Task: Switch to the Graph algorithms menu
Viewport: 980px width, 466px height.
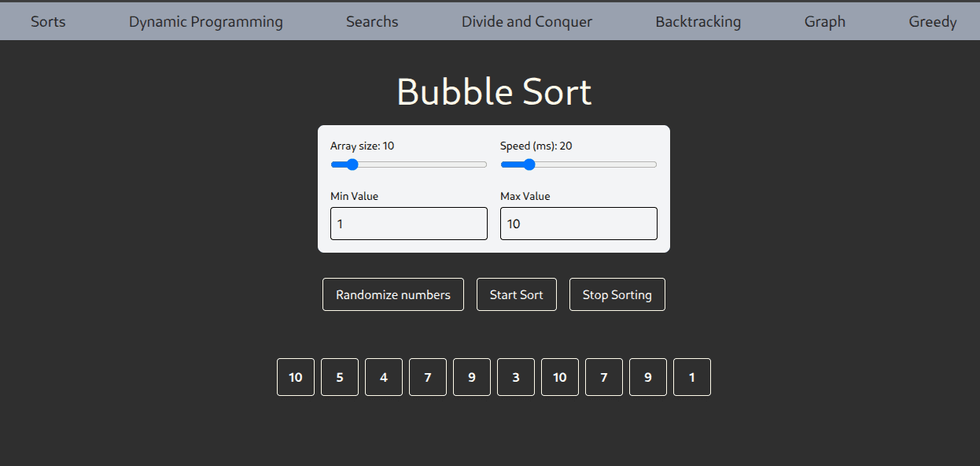Action: [824, 21]
